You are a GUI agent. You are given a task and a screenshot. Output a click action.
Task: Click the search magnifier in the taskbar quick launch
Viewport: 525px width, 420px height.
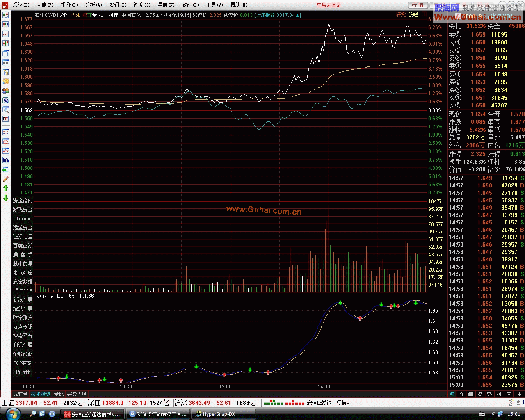[x=33, y=414]
